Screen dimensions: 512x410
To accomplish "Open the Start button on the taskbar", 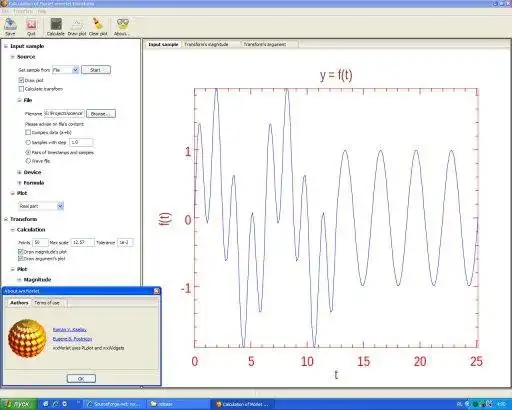I will (x=18, y=404).
